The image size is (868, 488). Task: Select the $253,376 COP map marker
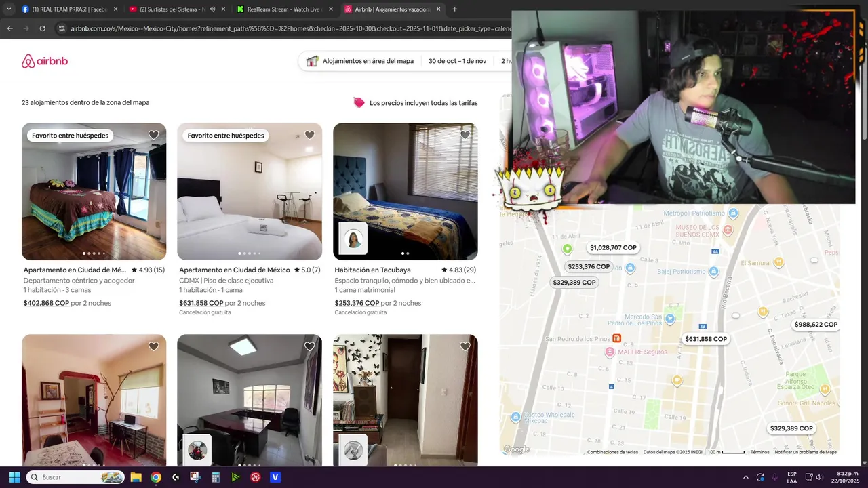(x=589, y=267)
